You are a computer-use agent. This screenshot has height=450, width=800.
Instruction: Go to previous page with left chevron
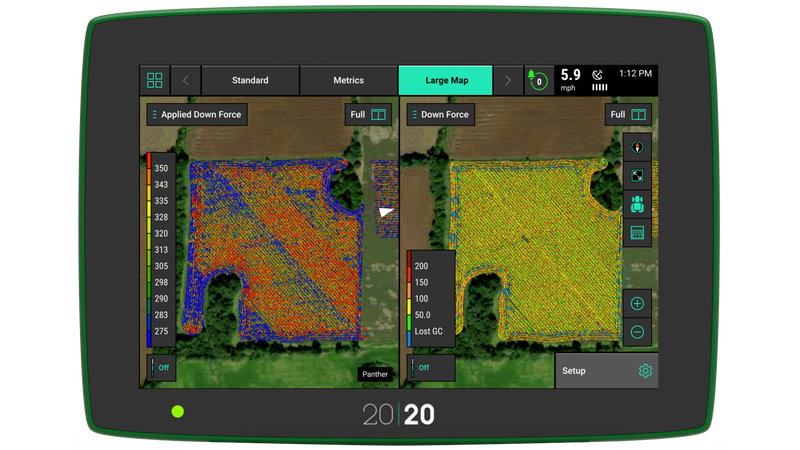186,80
